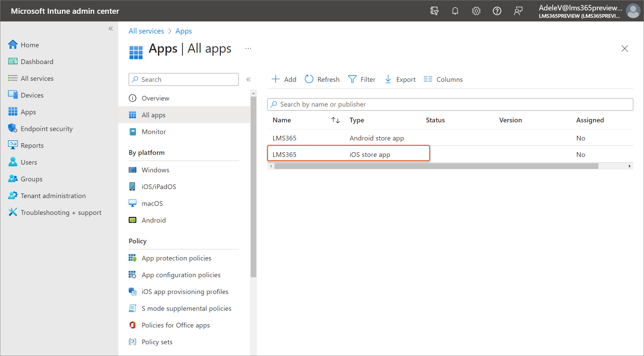Screen dimensions: 644x356
Task: Open App protection policies
Action: tap(176, 258)
